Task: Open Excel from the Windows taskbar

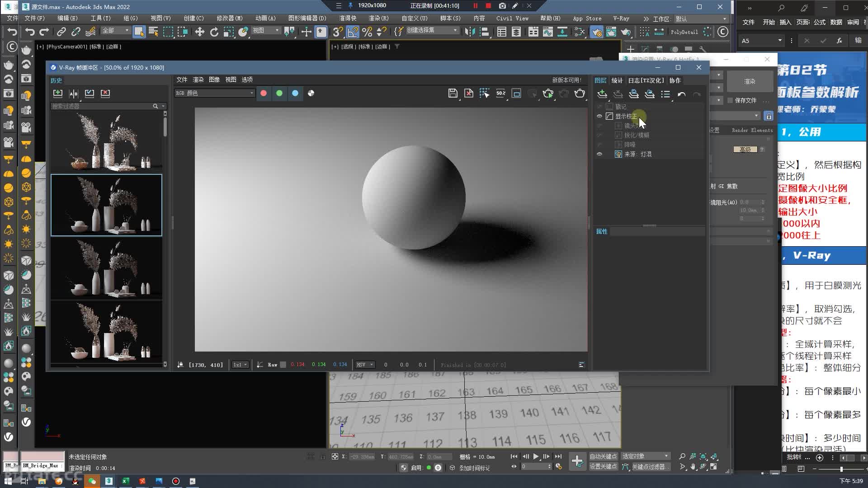Action: tap(125, 481)
